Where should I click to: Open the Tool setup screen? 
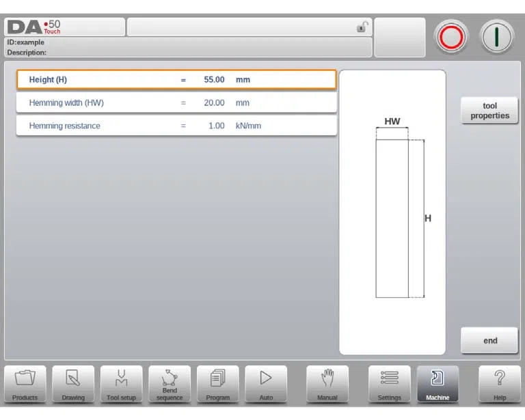point(121,384)
